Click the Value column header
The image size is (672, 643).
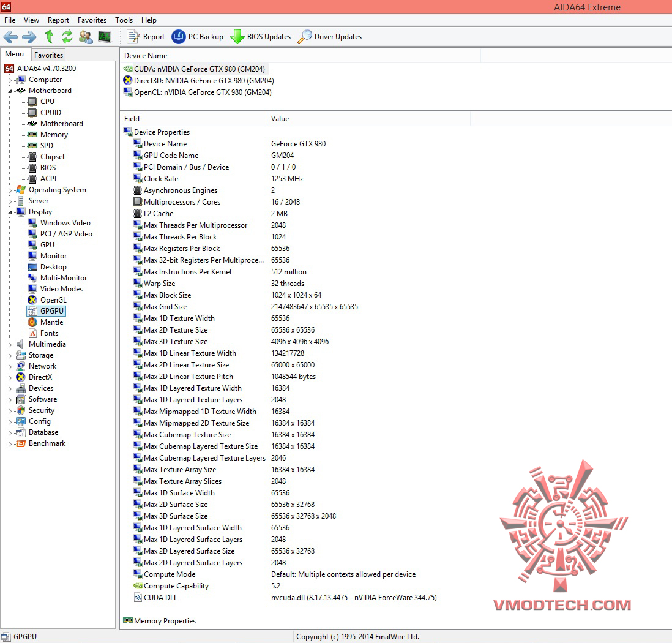tap(368, 119)
